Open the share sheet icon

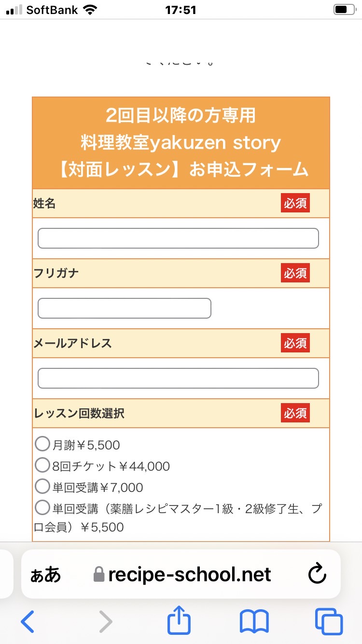pyautogui.click(x=179, y=620)
